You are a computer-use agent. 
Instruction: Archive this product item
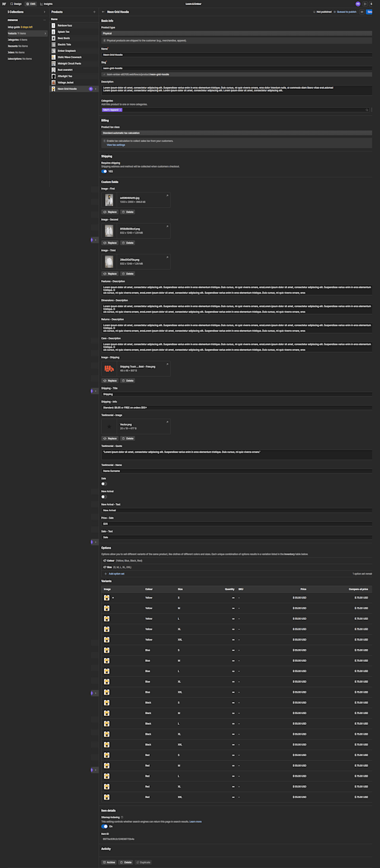(x=109, y=862)
